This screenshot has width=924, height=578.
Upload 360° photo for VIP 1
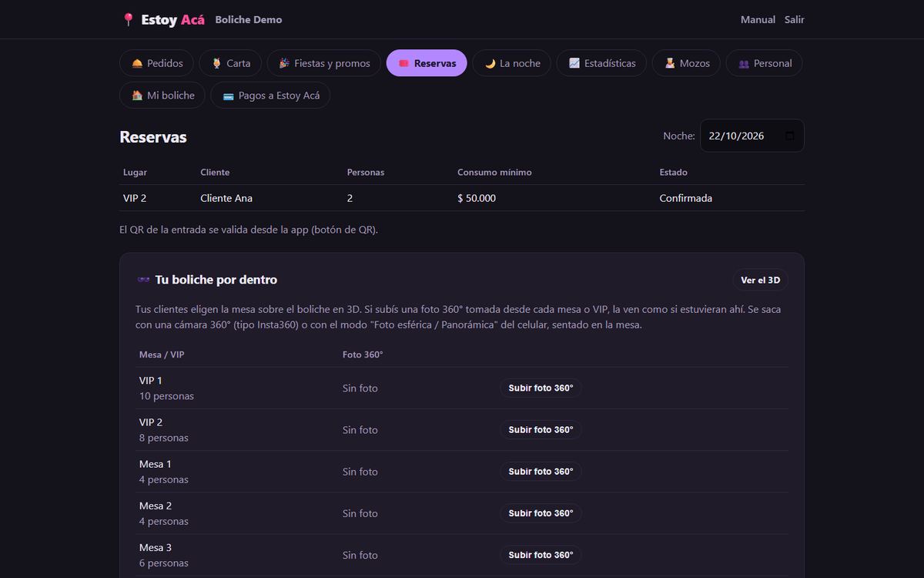[x=541, y=388]
